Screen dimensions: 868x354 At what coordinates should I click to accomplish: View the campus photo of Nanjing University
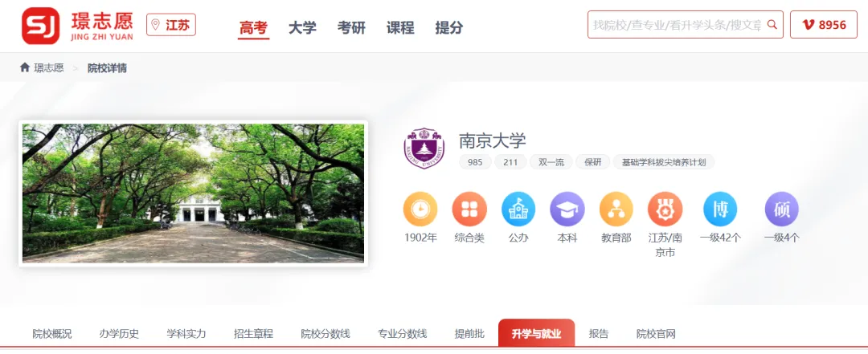click(193, 193)
